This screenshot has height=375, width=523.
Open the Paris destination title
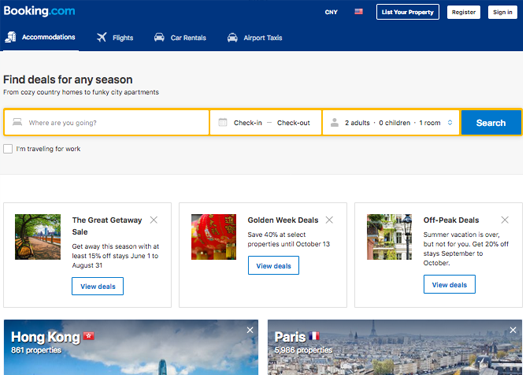[x=290, y=337]
